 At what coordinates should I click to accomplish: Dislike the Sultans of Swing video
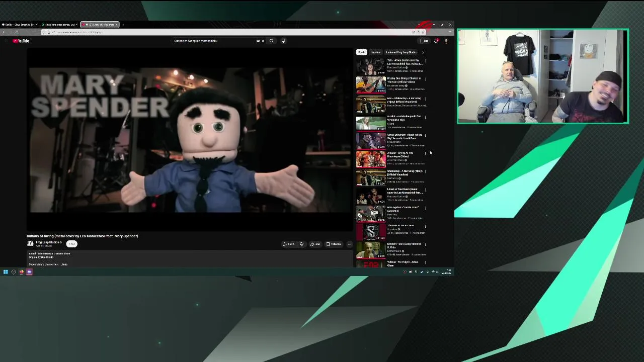[x=301, y=244]
